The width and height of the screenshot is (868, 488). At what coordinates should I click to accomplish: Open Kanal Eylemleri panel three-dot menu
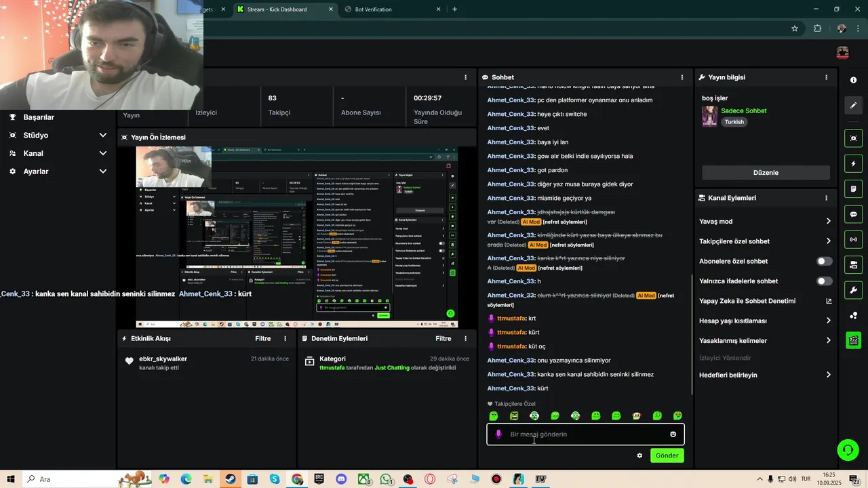[x=826, y=198]
